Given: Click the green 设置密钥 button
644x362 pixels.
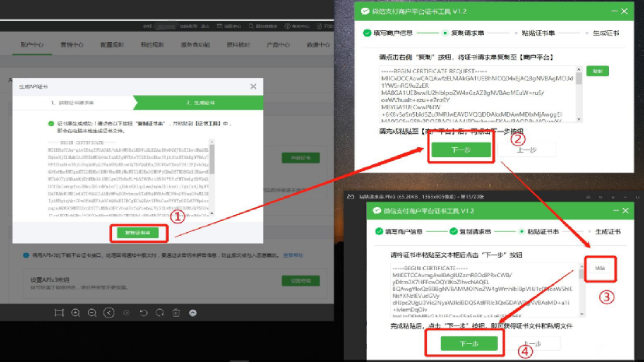Looking at the screenshot, I should pyautogui.click(x=301, y=280).
